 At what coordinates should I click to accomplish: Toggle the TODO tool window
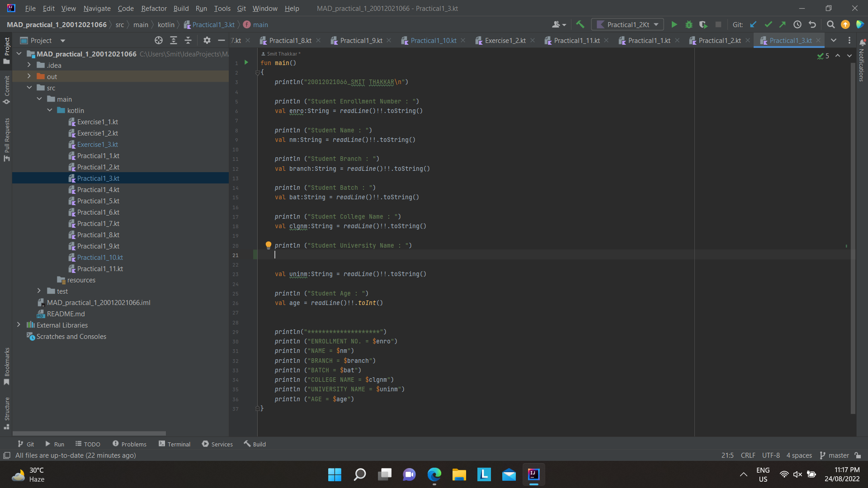pyautogui.click(x=88, y=444)
